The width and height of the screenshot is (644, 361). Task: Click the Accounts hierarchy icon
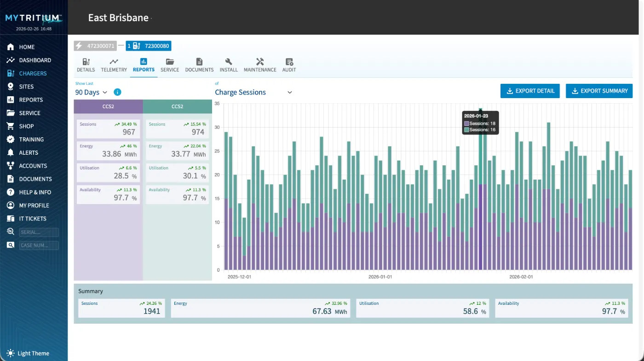[x=11, y=166]
